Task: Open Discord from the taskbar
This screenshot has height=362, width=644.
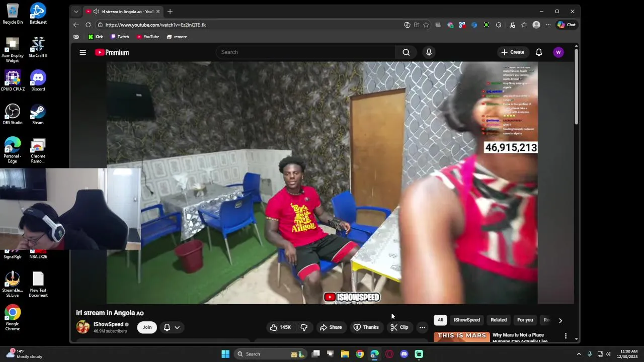Action: [x=404, y=354]
